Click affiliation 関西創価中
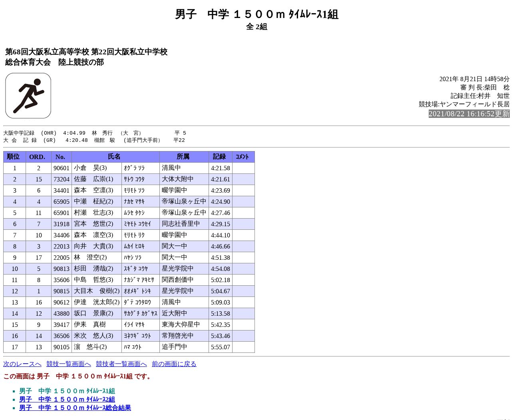 (x=178, y=280)
